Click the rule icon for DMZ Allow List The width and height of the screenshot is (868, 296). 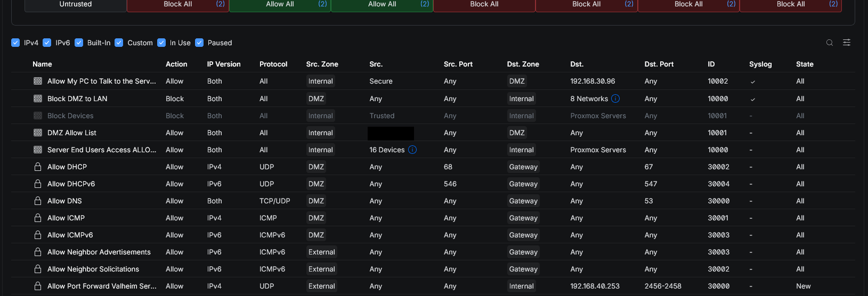point(38,133)
